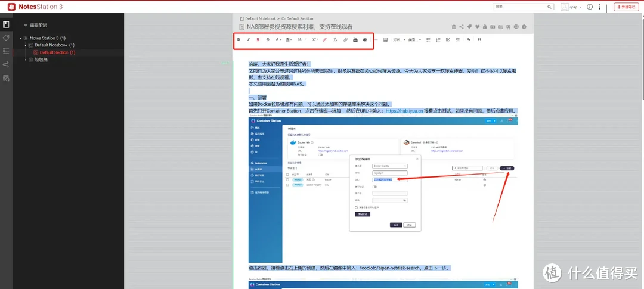Toggle italic formatting in editor toolbar
This screenshot has height=289, width=644.
pos(248,39)
